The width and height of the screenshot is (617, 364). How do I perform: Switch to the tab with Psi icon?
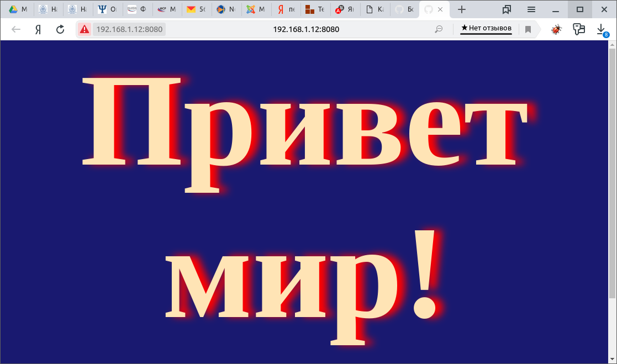107,9
